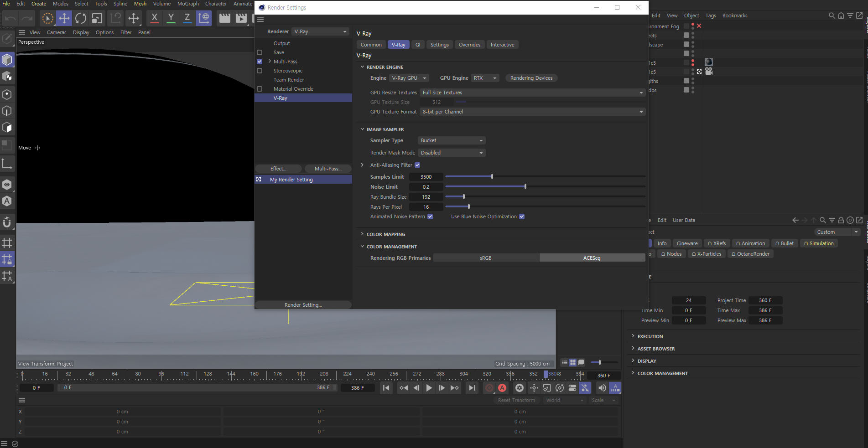
Task: Enable the Stereoscopic checkbox
Action: [260, 71]
